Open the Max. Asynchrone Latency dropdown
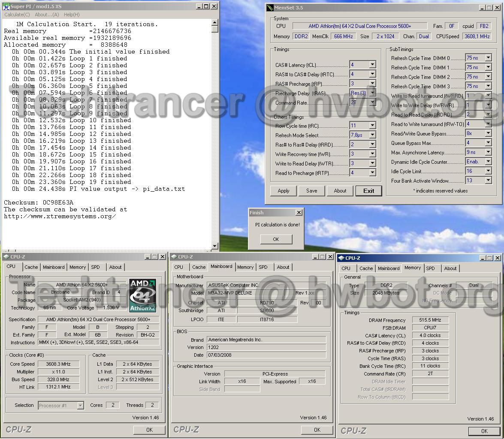Image resolution: width=504 pixels, height=439 pixels. click(488, 152)
